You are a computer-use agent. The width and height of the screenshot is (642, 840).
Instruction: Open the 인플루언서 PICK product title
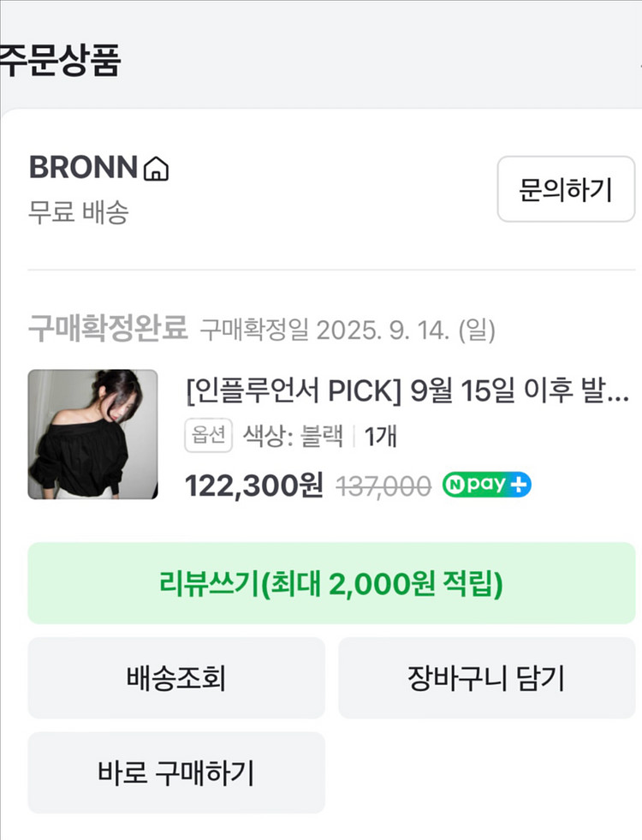click(x=407, y=392)
